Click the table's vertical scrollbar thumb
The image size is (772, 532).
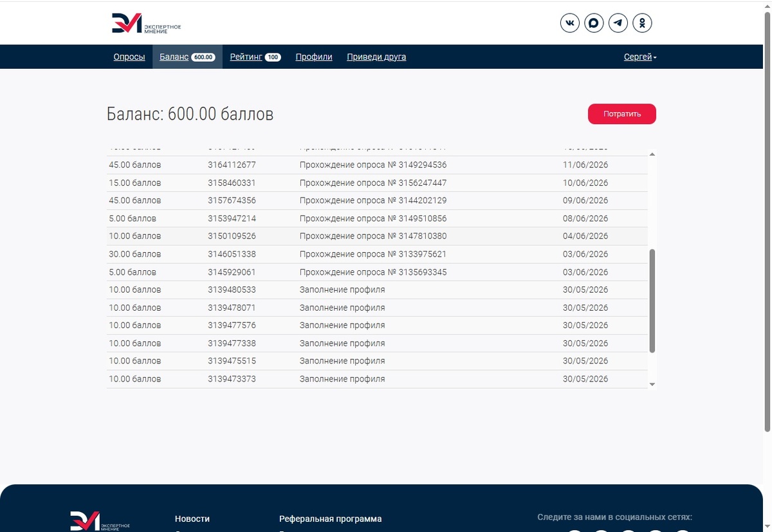[652, 301]
